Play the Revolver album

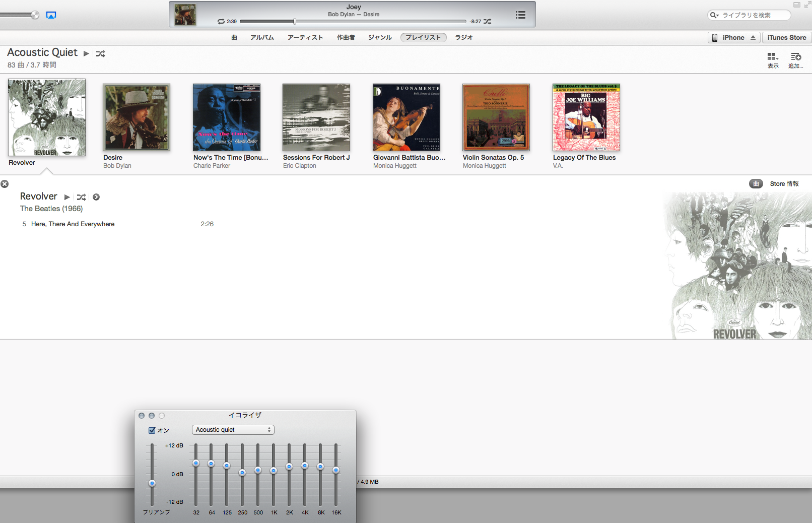coord(67,197)
